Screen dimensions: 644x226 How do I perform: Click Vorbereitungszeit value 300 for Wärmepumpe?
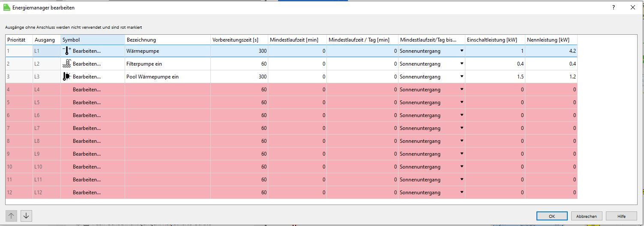240,51
